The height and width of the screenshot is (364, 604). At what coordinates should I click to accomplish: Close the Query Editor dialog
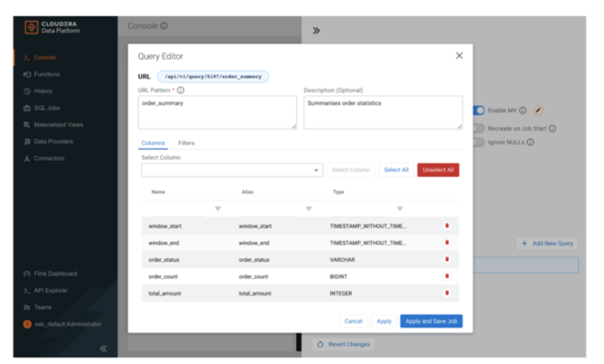459,56
